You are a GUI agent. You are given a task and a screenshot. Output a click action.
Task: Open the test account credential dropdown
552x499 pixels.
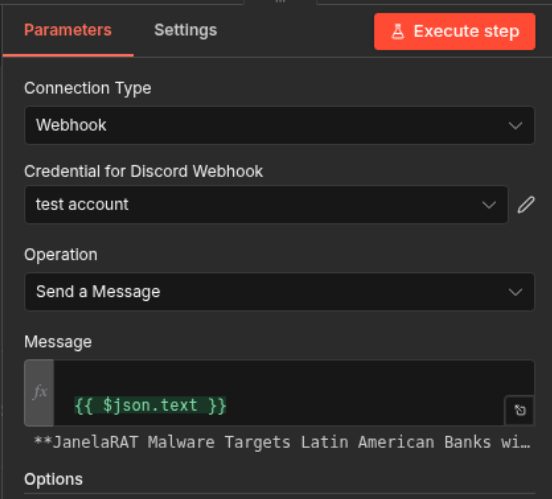click(266, 204)
